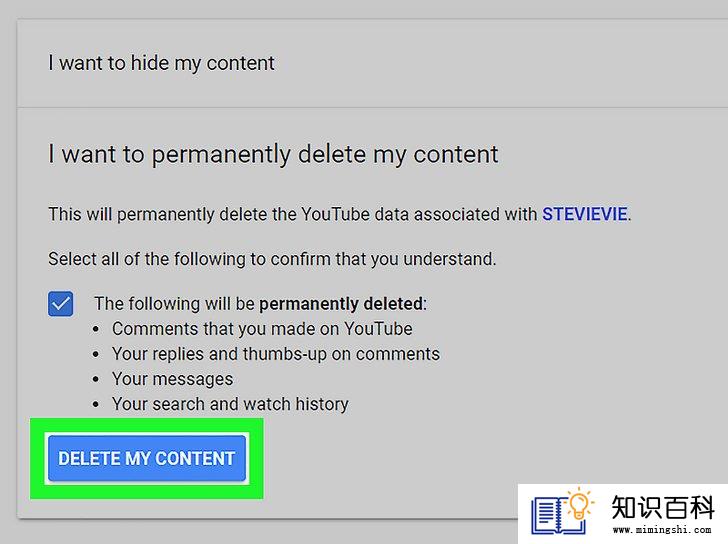728x544 pixels.
Task: Click "Your replies and thumbs-up on comments" item
Action: 276,354
